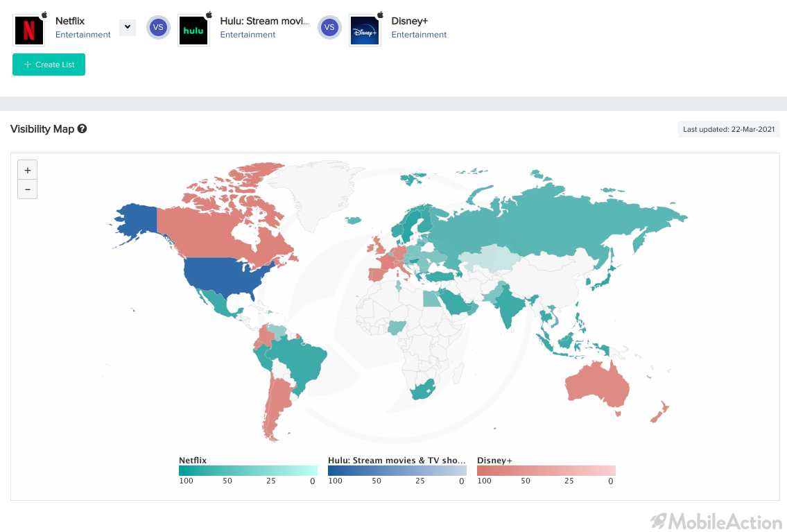Viewport: 787px width, 532px height.
Task: Click the Hulu: Stream movi... app title
Action: [x=264, y=21]
